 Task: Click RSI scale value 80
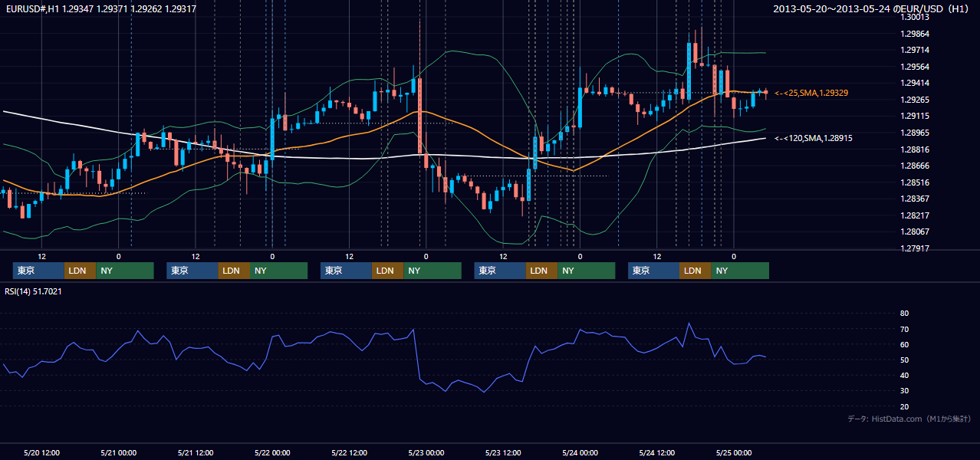(x=905, y=314)
